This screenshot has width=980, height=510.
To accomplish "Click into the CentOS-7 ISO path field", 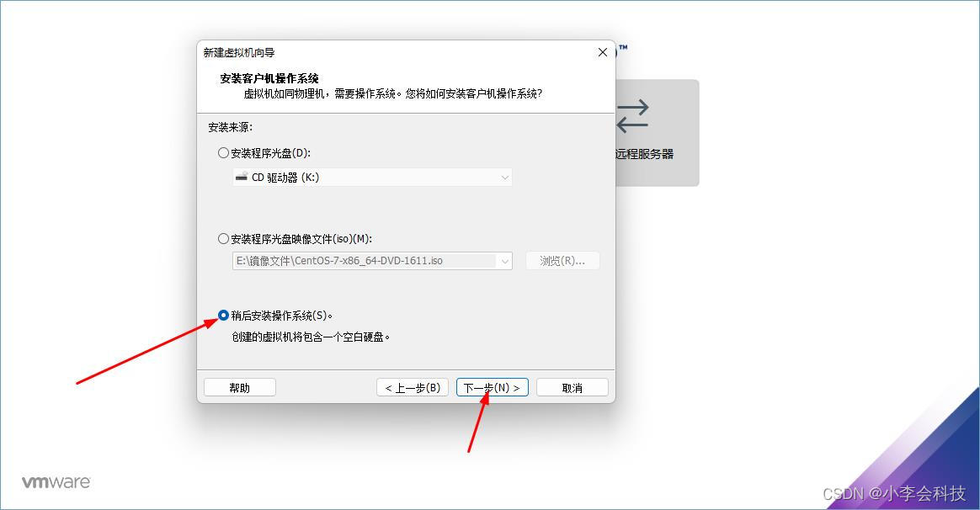I will [365, 261].
